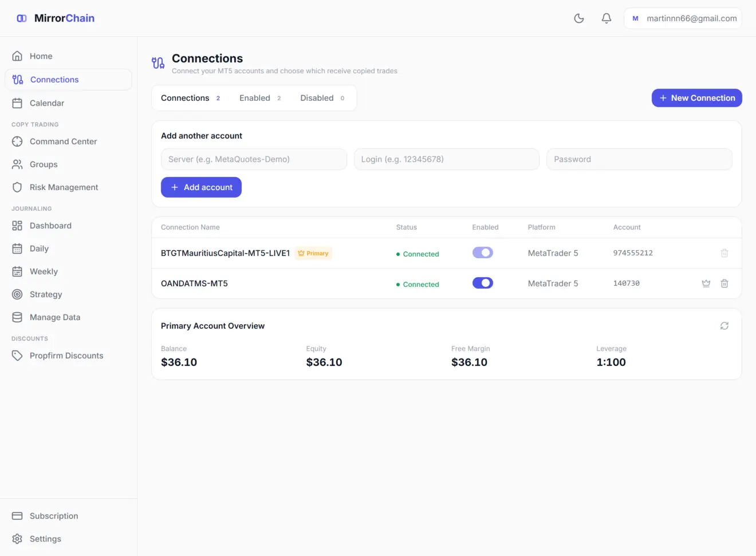756x556 pixels.
Task: Click Connected status of BTGTMauritiusCapital row
Action: [x=418, y=254]
